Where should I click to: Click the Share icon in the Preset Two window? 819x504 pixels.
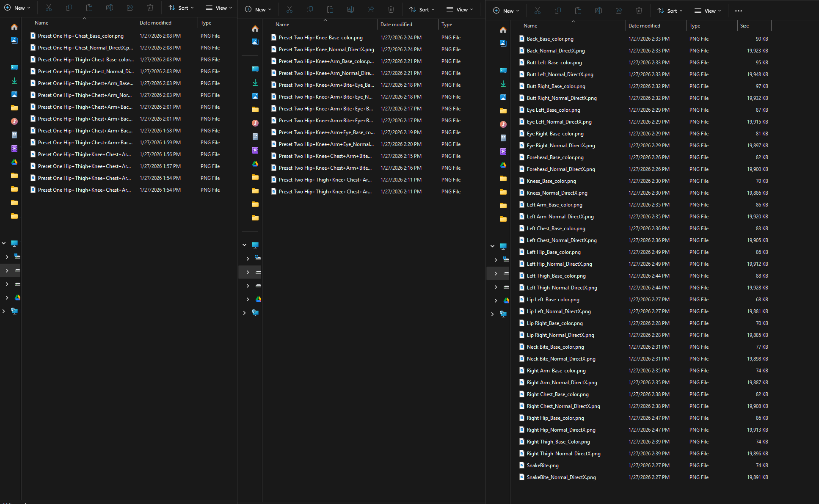point(371,9)
